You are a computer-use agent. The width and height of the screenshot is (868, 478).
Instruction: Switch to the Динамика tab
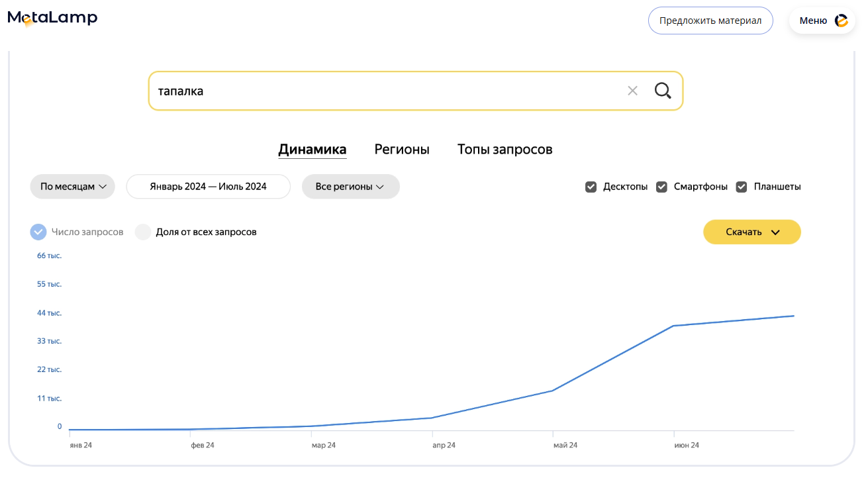tap(312, 150)
